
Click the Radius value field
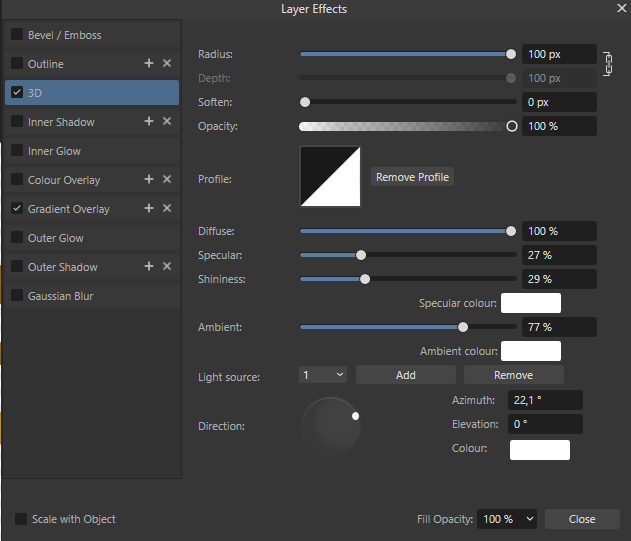pos(559,54)
